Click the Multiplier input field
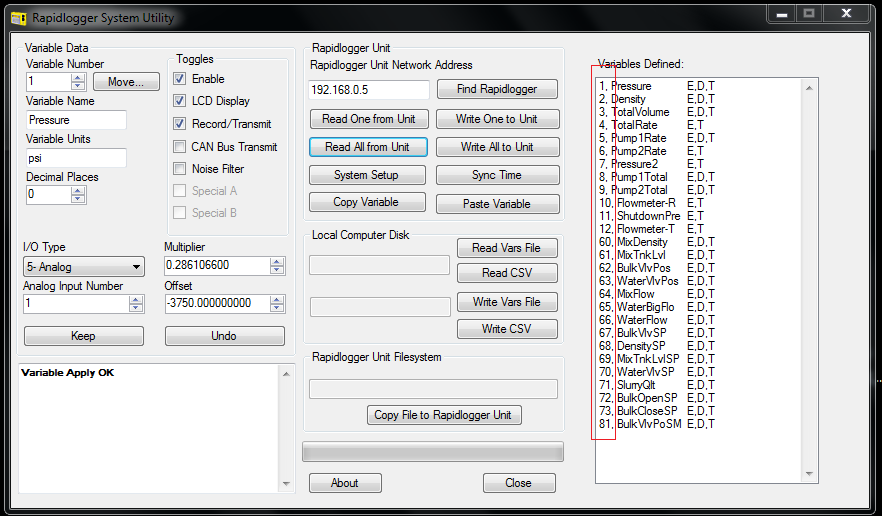Image resolution: width=882 pixels, height=516 pixels. tap(217, 265)
